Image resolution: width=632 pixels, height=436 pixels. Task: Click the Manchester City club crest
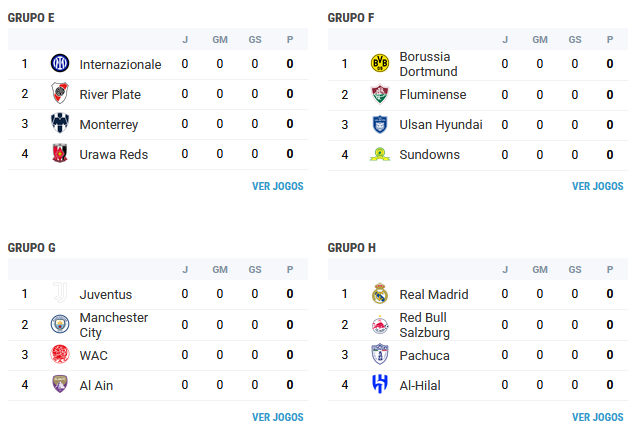(60, 325)
